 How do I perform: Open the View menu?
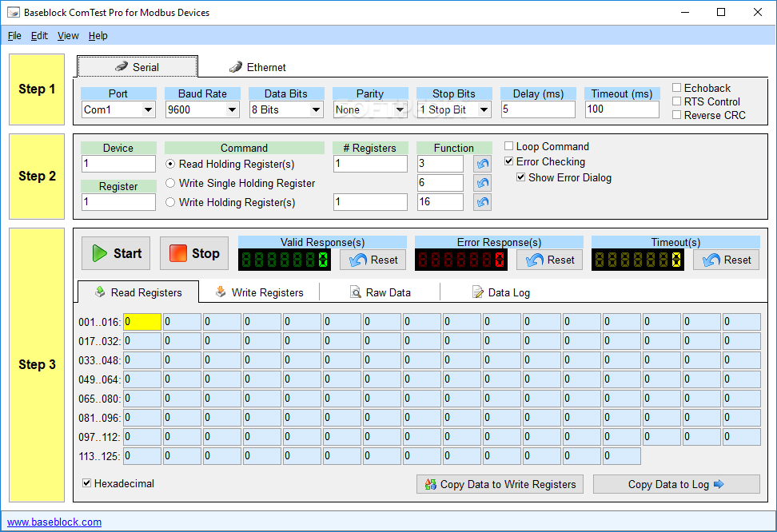click(x=68, y=36)
